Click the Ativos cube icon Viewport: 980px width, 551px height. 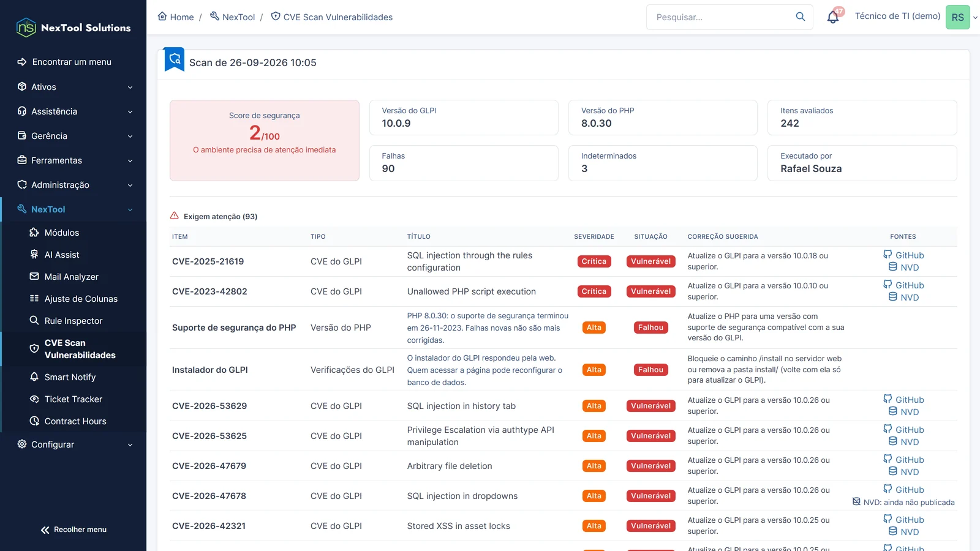point(22,87)
